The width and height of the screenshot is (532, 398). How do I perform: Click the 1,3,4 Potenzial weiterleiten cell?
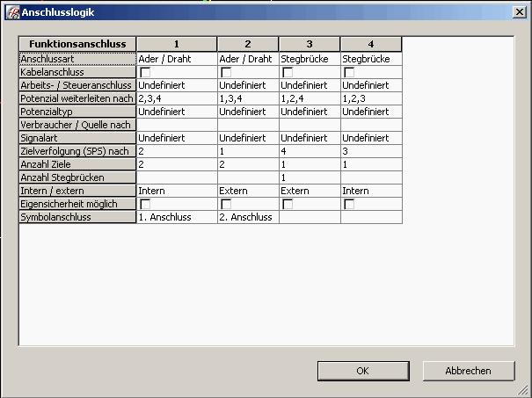pos(248,98)
